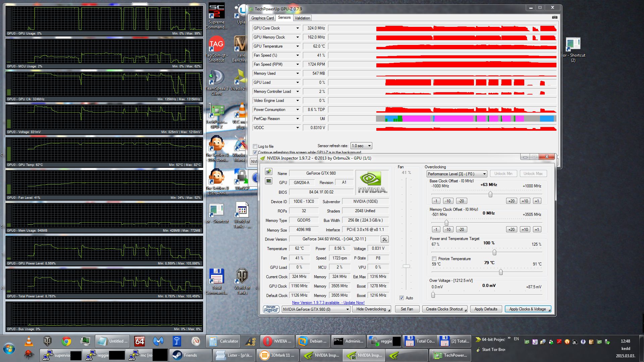Open the Memory Used sensor dropdown
Image resolution: width=644 pixels, height=362 pixels.
[x=297, y=73]
